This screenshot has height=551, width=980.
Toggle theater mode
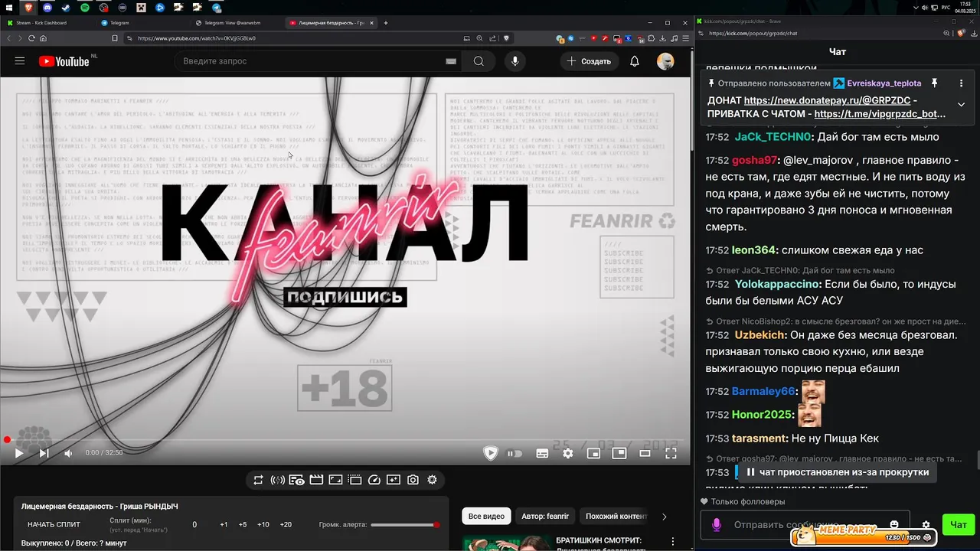[x=645, y=453]
